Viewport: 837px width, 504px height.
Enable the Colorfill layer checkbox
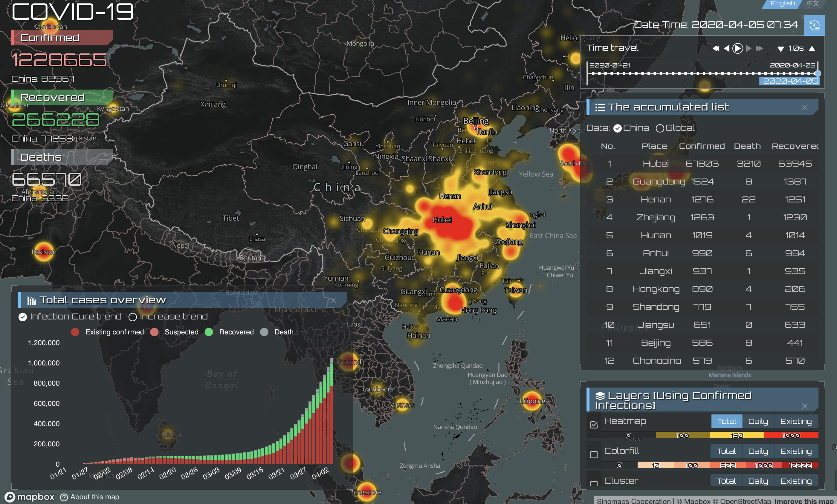coord(594,454)
